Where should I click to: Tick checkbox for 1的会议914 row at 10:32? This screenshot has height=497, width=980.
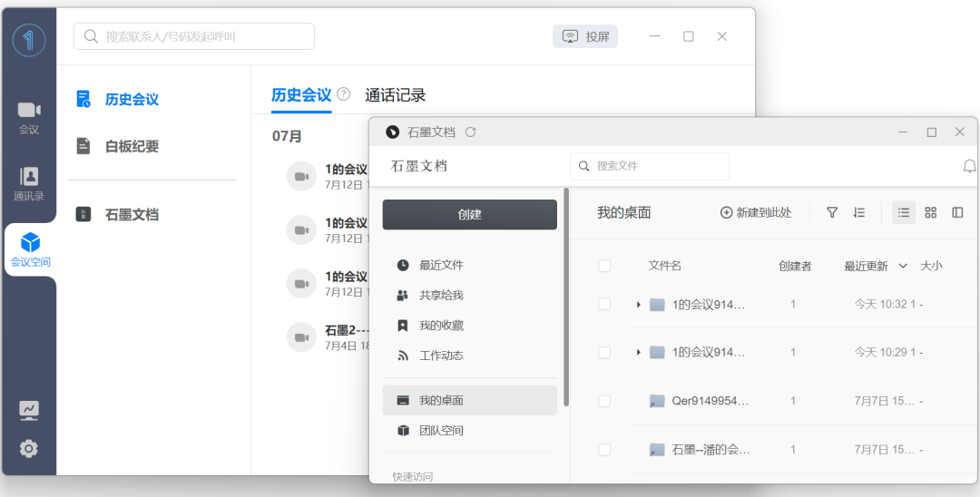click(x=603, y=304)
